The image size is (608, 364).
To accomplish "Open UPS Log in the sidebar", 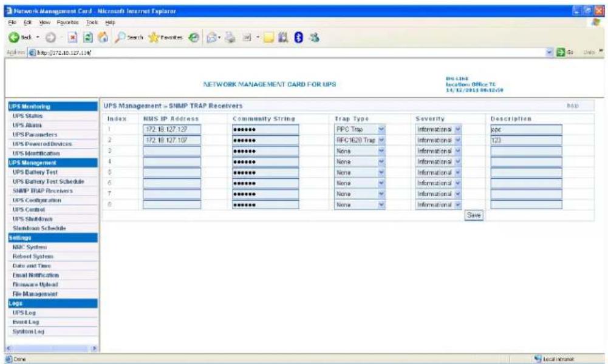I will (24, 312).
